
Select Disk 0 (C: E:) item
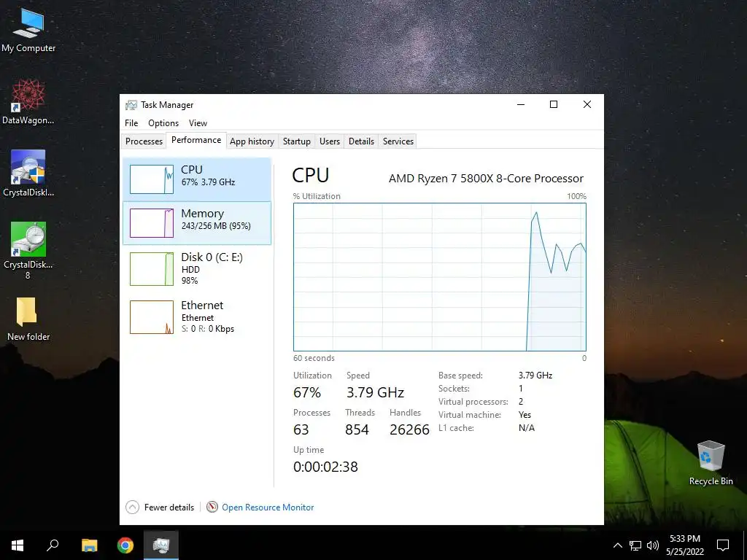tap(197, 269)
